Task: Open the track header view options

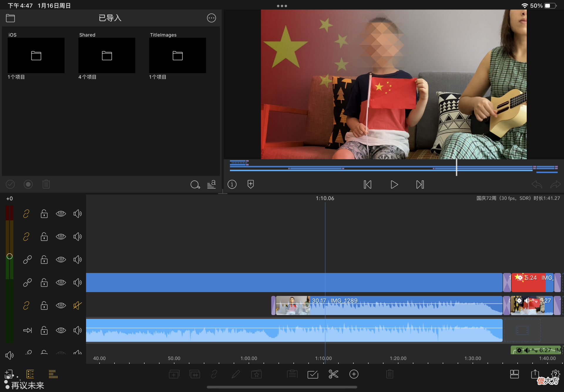Action: click(30, 374)
